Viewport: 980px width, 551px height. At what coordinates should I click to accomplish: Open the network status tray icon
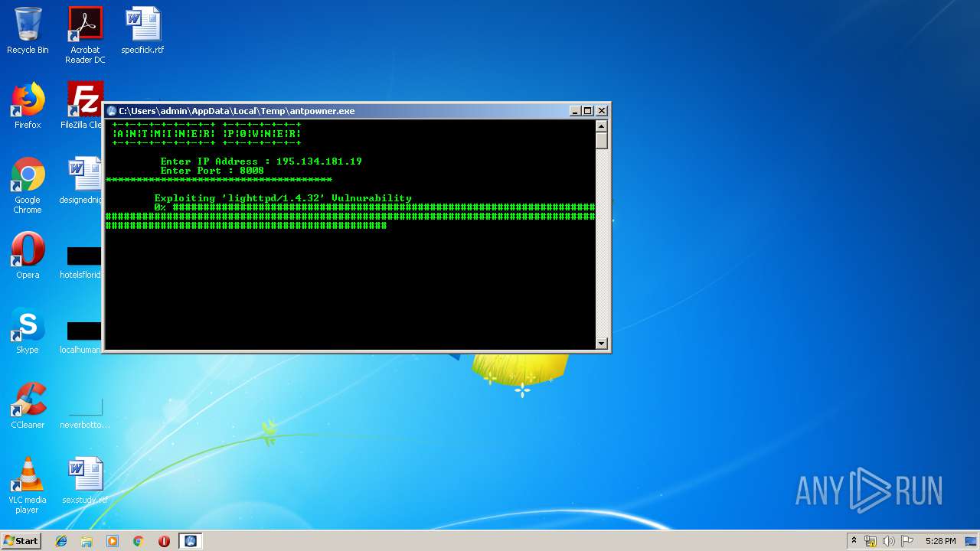pos(871,541)
